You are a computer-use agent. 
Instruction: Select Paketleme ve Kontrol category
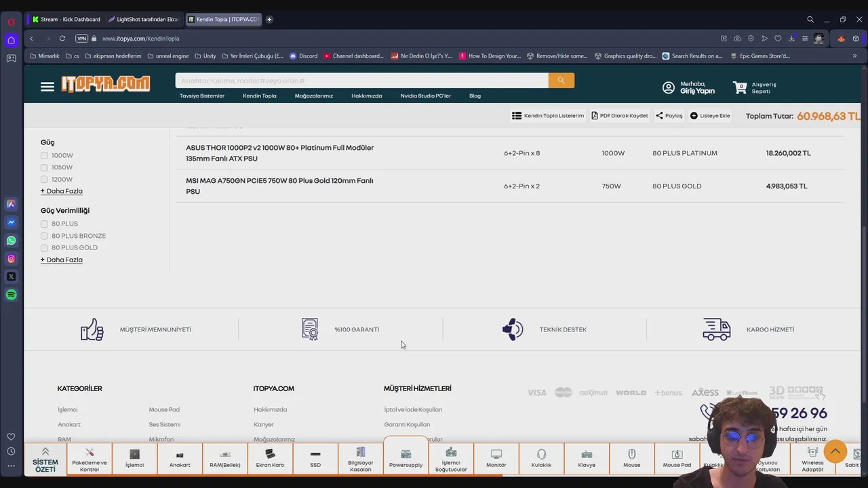coord(90,459)
